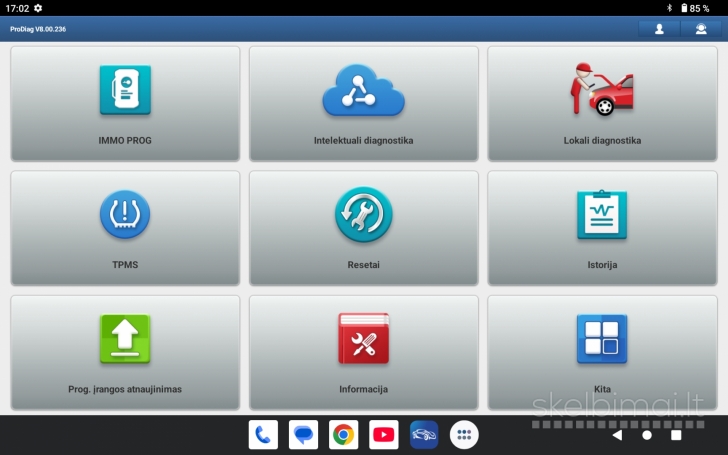
Task: Launch the blue car diagnostic app shortcut
Action: pos(424,435)
